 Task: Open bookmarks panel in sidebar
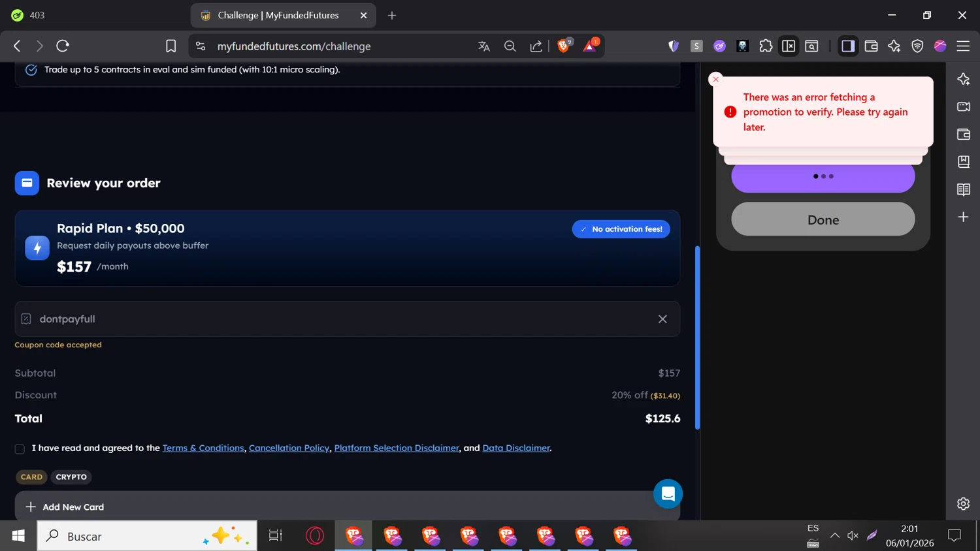(963, 161)
